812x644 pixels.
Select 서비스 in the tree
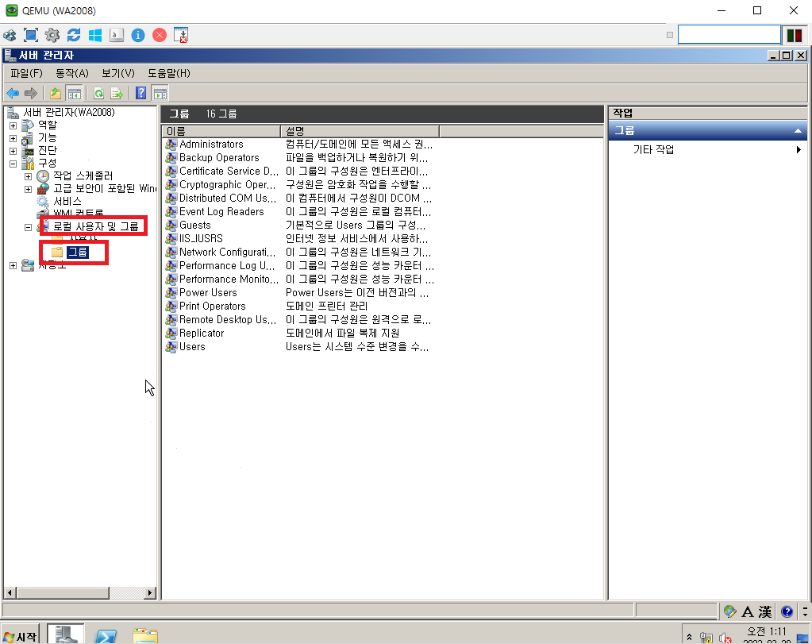tap(67, 201)
